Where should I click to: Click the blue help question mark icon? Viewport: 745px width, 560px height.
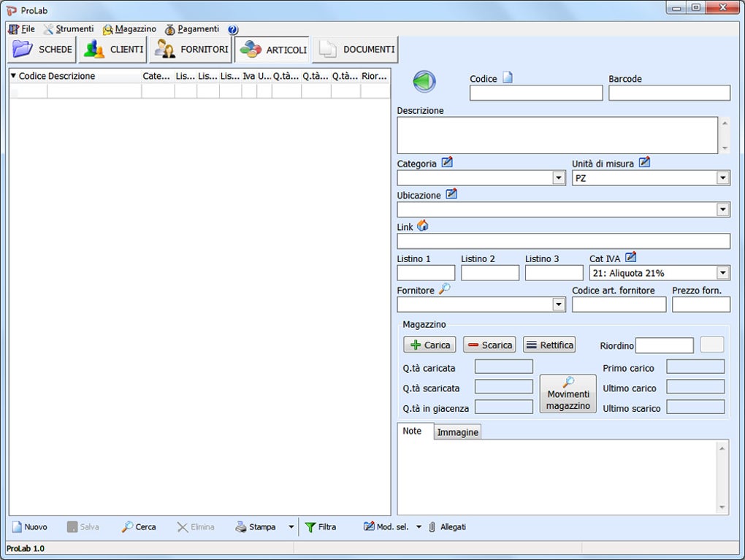click(232, 29)
